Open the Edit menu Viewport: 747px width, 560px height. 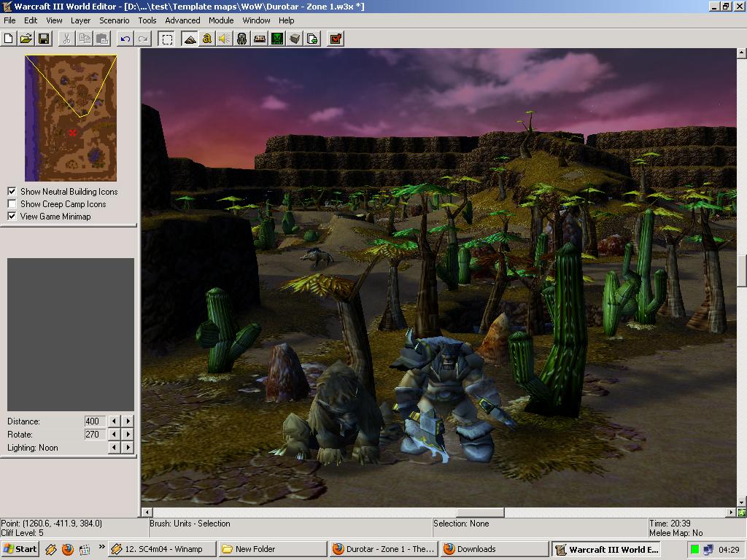click(31, 20)
